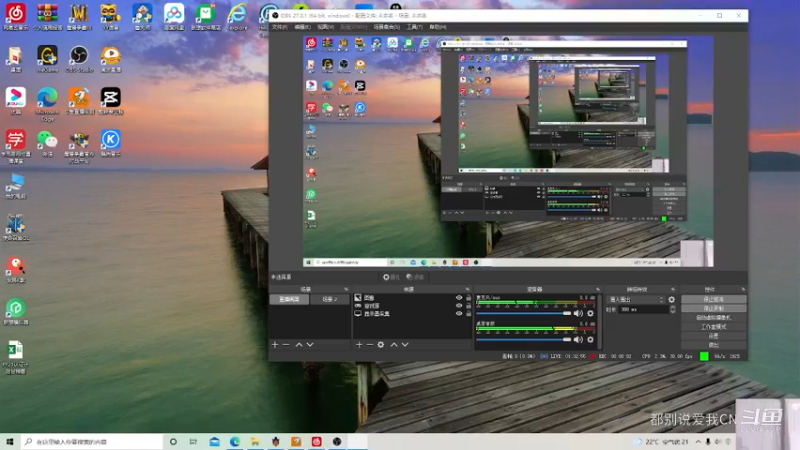Open the Windows Start menu
The image size is (800, 450).
click(10, 442)
